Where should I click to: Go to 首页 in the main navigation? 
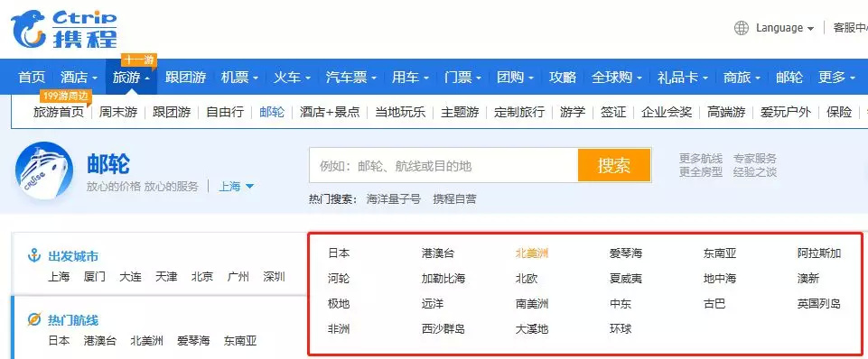pos(32,77)
